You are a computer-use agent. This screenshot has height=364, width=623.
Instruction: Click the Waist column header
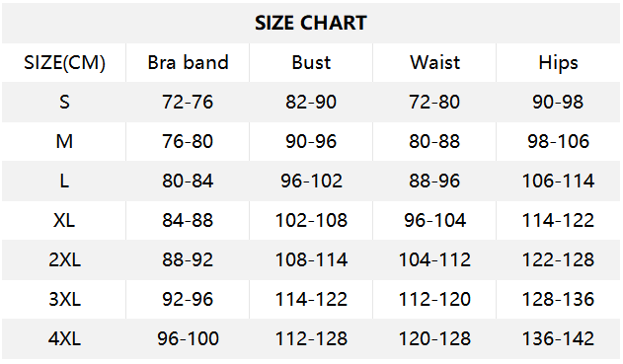(x=434, y=62)
